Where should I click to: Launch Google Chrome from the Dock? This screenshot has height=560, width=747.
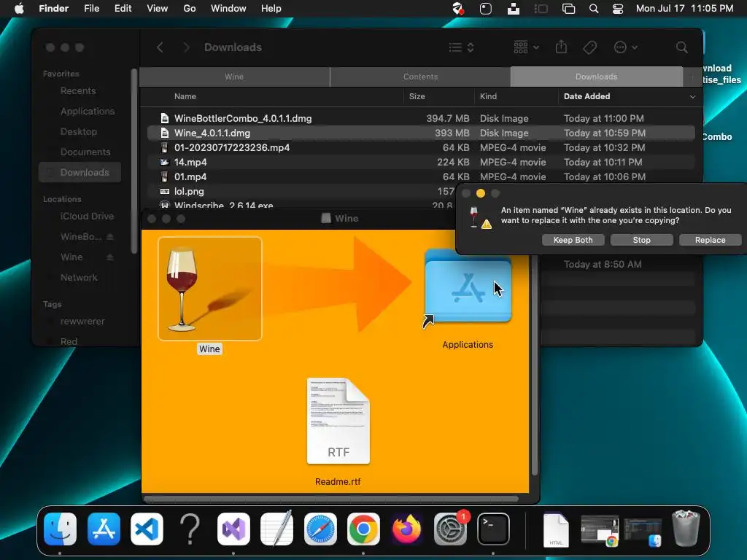[x=363, y=529]
